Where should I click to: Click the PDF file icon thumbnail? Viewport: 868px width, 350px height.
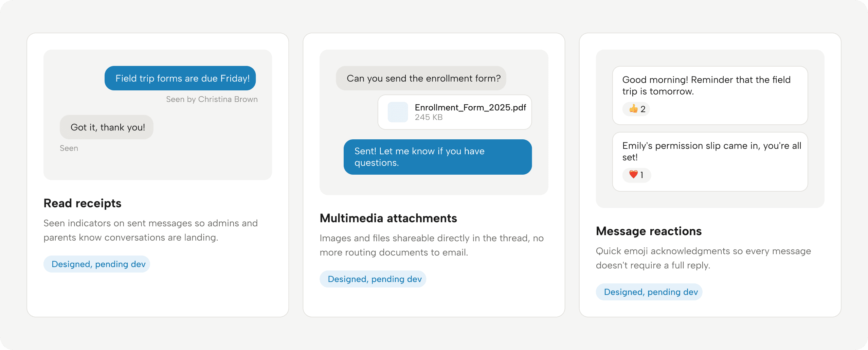coord(398,112)
